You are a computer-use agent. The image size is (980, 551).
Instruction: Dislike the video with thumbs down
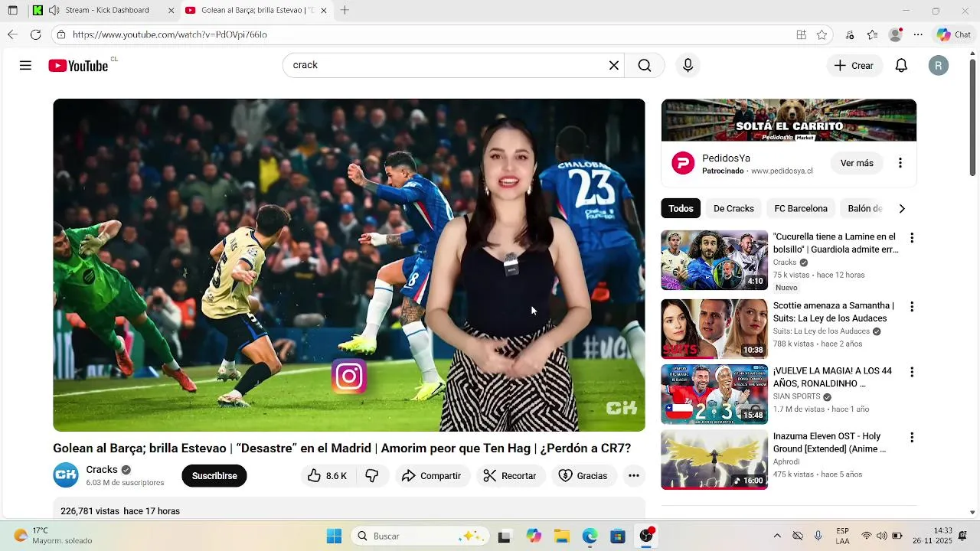372,476
